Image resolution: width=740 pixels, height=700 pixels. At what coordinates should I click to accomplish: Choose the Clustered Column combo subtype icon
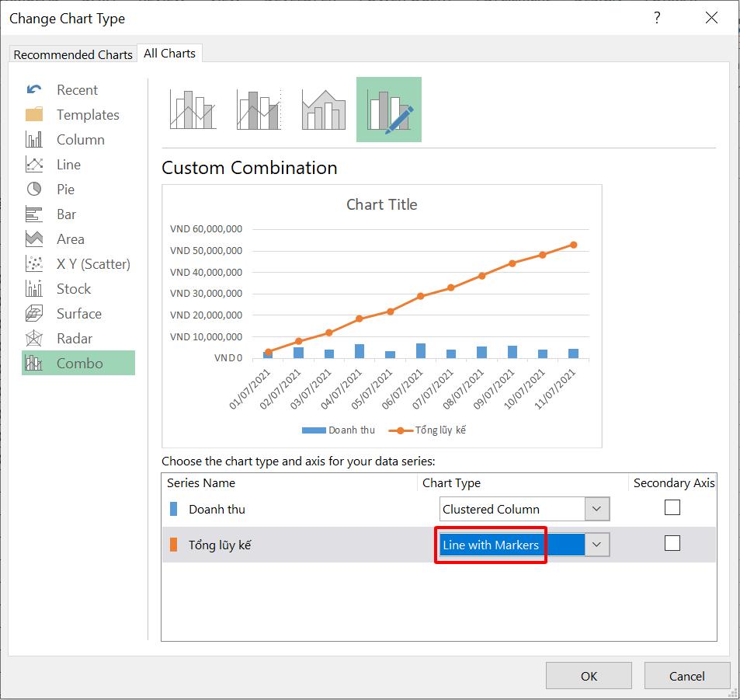pos(190,109)
